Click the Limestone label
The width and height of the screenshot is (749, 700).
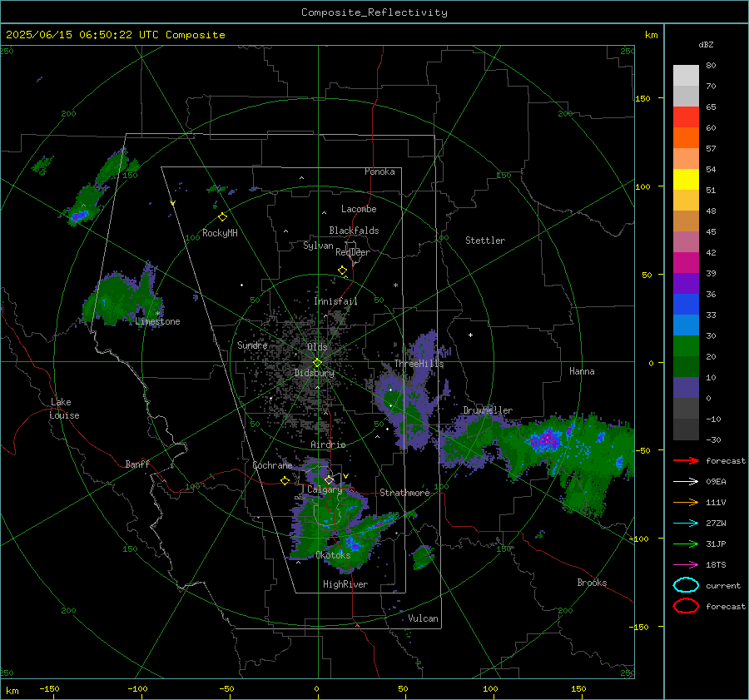tap(157, 321)
